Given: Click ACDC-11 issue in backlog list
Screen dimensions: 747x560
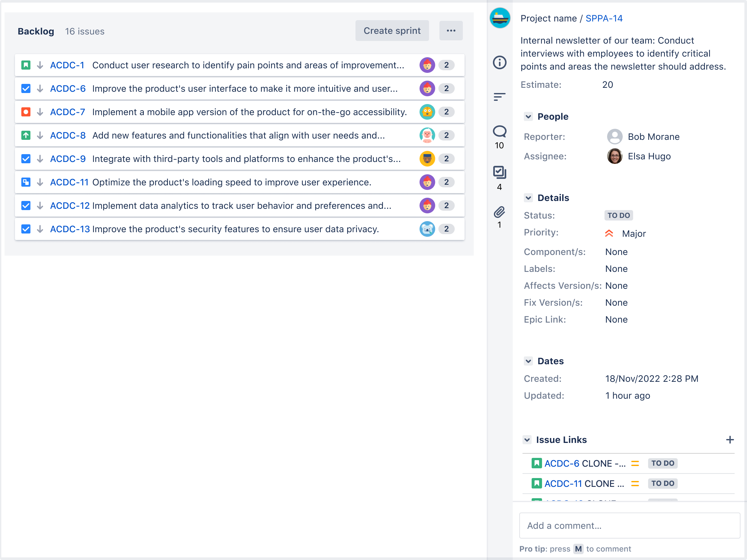Looking at the screenshot, I should 69,182.
